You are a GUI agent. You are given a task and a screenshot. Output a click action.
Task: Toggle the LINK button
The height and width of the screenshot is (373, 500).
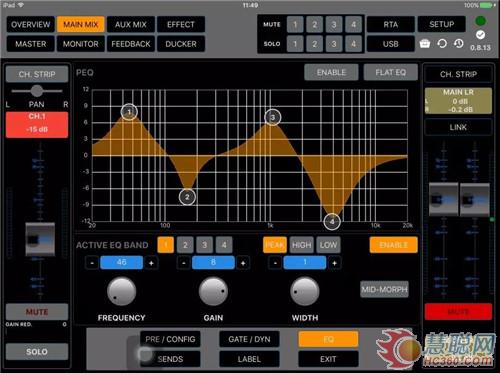tap(458, 127)
